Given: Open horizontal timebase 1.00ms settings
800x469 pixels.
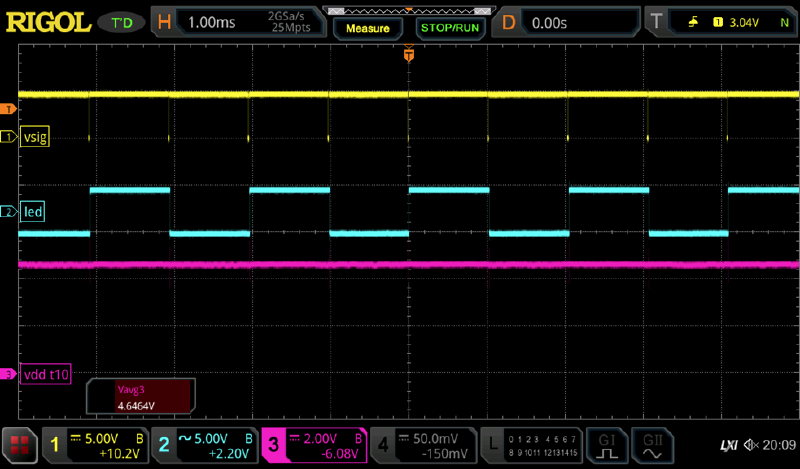Looking at the screenshot, I should [x=240, y=20].
